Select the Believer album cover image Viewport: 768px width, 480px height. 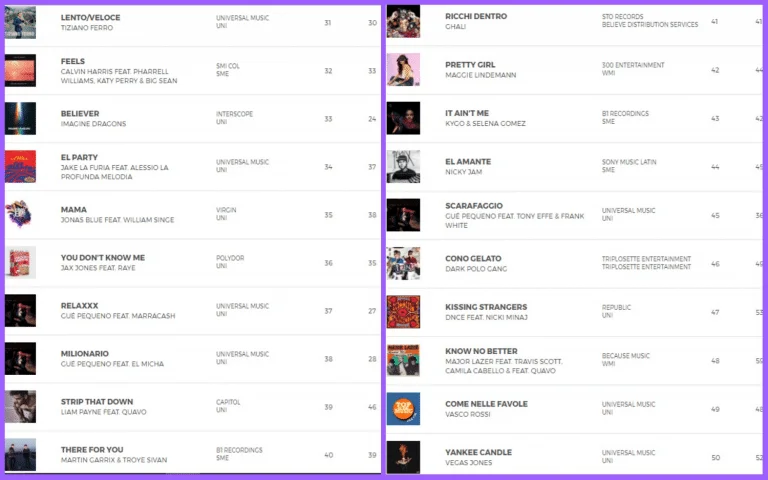coord(20,118)
